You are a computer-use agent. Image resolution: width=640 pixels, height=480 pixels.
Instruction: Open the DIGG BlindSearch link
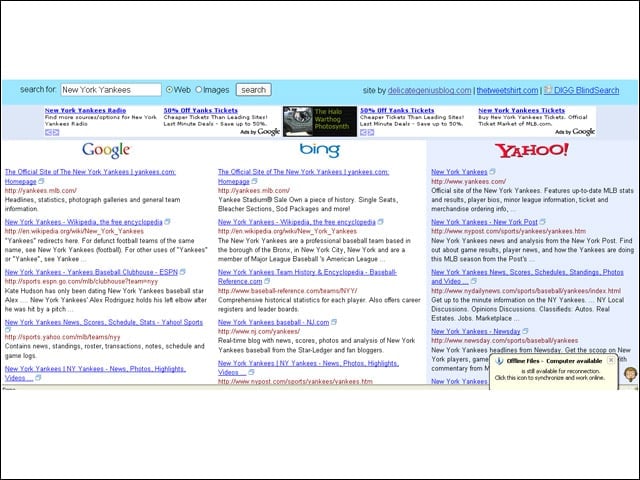(587, 90)
